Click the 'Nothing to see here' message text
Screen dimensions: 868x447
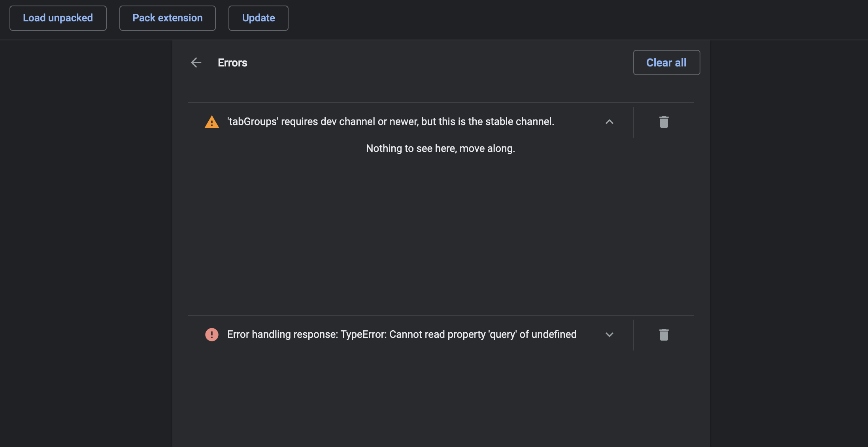(440, 148)
